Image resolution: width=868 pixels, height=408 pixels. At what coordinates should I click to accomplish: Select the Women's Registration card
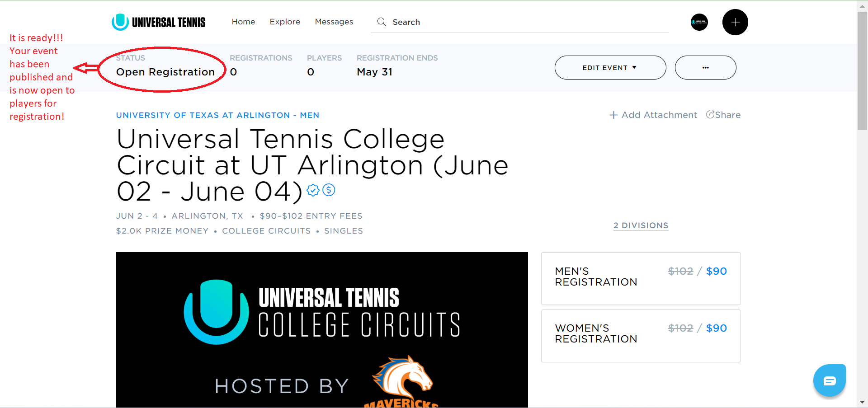click(641, 336)
